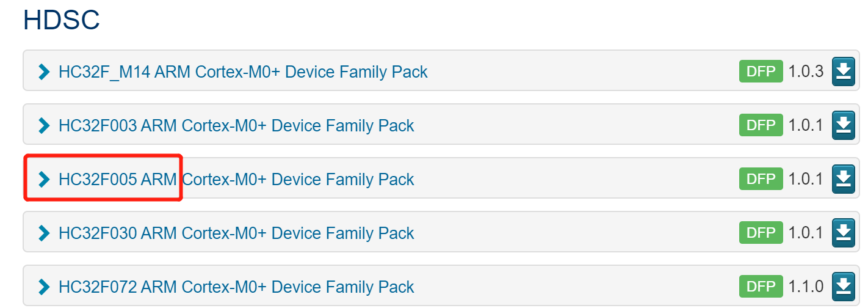The height and width of the screenshot is (308, 868).
Task: Open HC32F_M14 ARM Cortex-M0+ pack link
Action: [243, 72]
